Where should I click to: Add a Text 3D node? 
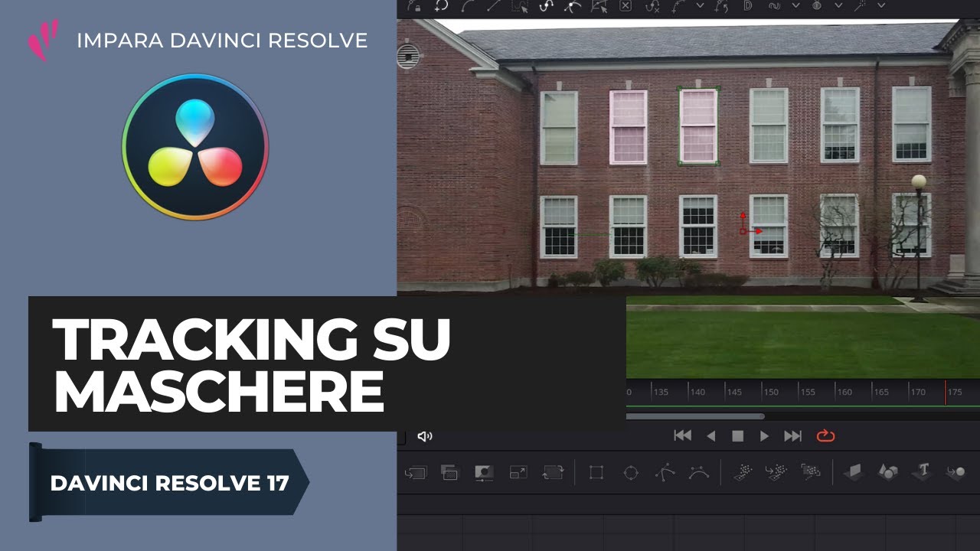[x=923, y=472]
